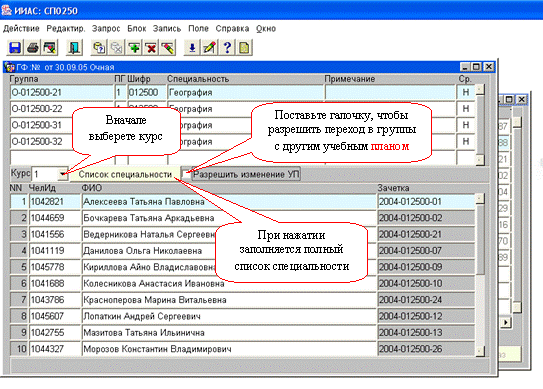Viewport: 543px width, 389px height.
Task: Close the background window behind ГФ
Action: (521, 100)
